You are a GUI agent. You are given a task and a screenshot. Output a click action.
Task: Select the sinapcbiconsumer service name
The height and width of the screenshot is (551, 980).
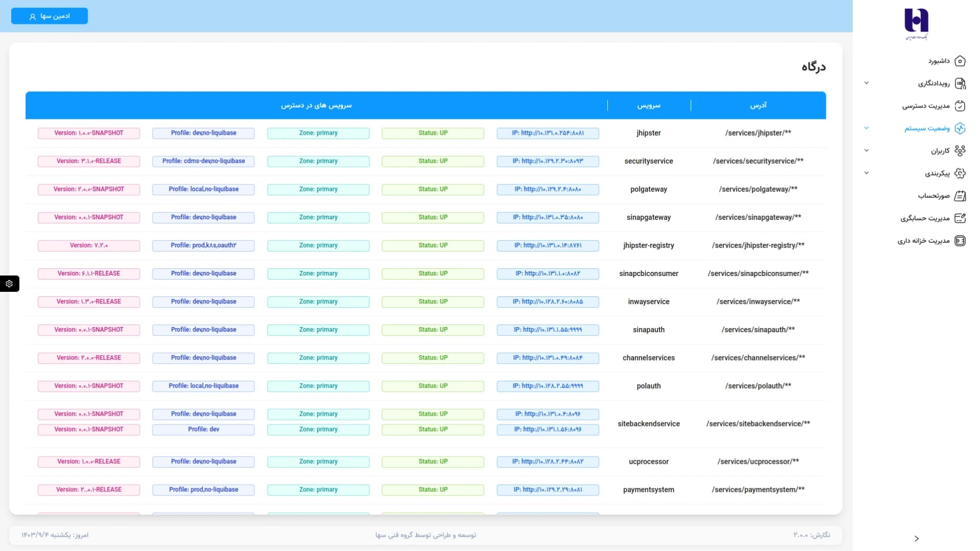tap(648, 273)
